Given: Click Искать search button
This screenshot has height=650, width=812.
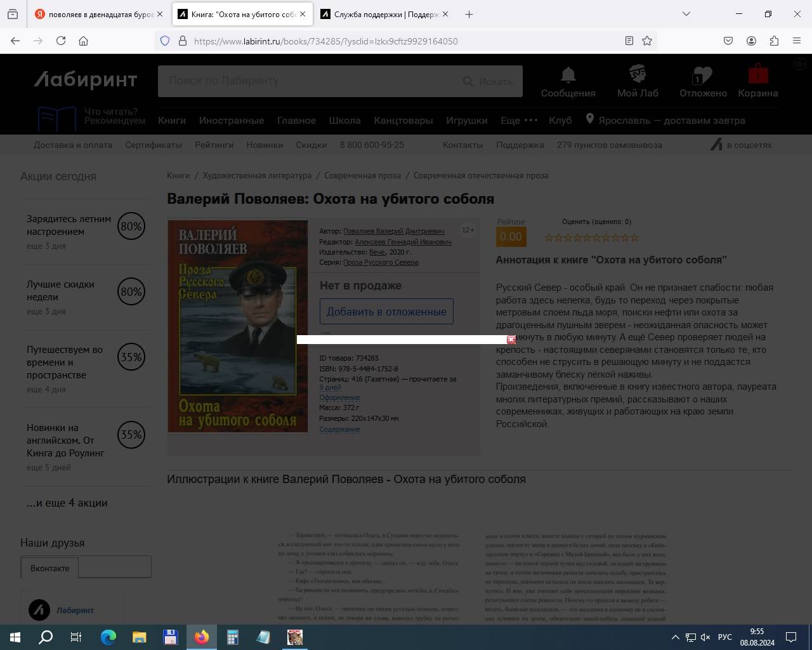Looking at the screenshot, I should tap(487, 81).
